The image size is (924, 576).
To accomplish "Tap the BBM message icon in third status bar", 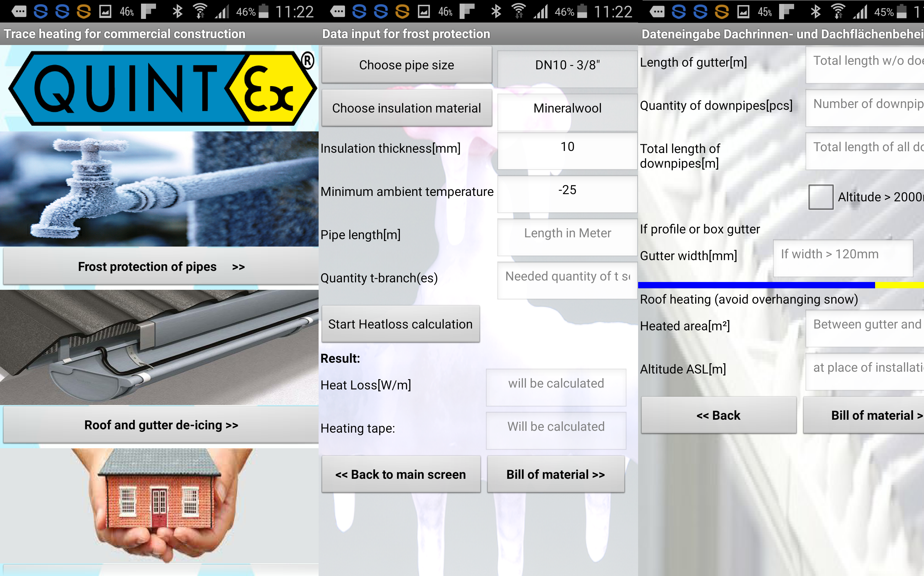I will click(657, 12).
